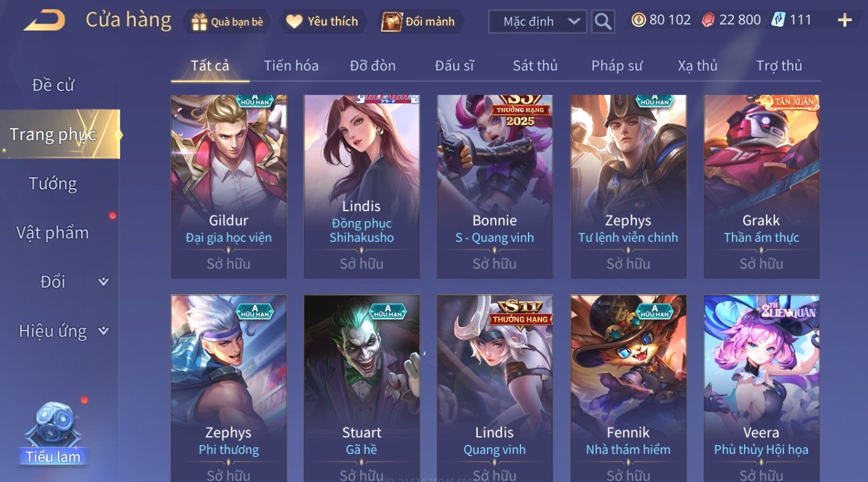Switch to the Pháp sư tab
Viewport: 868px width, 482px height.
tap(617, 66)
